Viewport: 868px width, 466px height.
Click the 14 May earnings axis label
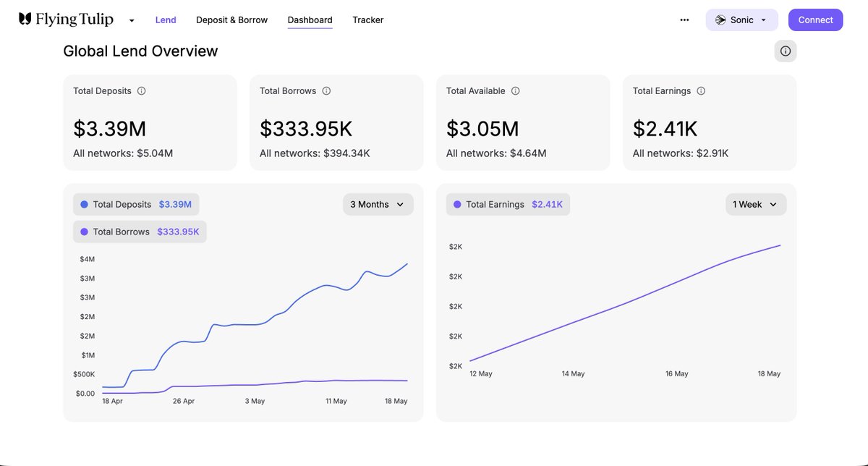pyautogui.click(x=573, y=374)
